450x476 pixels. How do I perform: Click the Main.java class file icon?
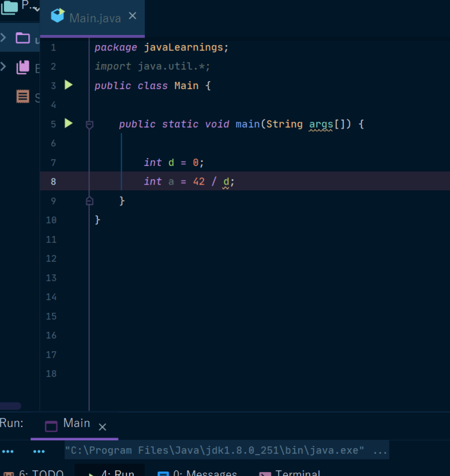click(x=58, y=15)
